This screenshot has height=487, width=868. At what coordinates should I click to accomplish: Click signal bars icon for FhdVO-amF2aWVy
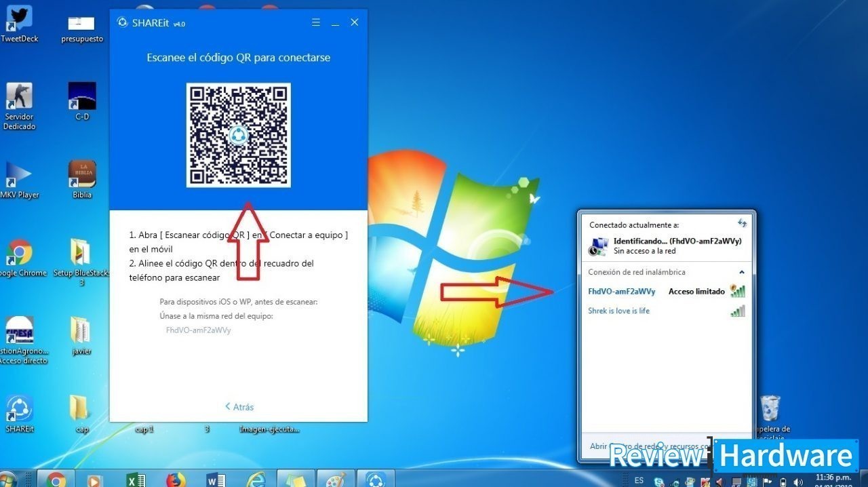click(738, 291)
